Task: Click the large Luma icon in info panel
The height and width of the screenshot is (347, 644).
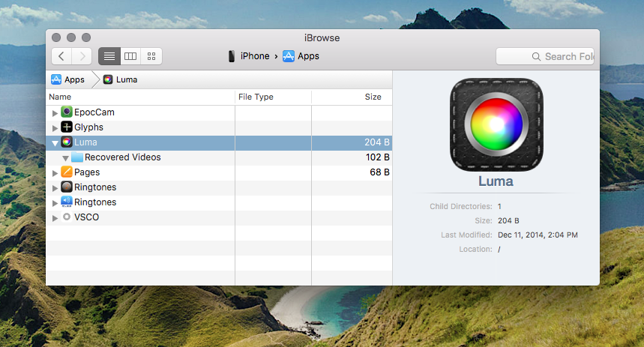Action: (496, 124)
